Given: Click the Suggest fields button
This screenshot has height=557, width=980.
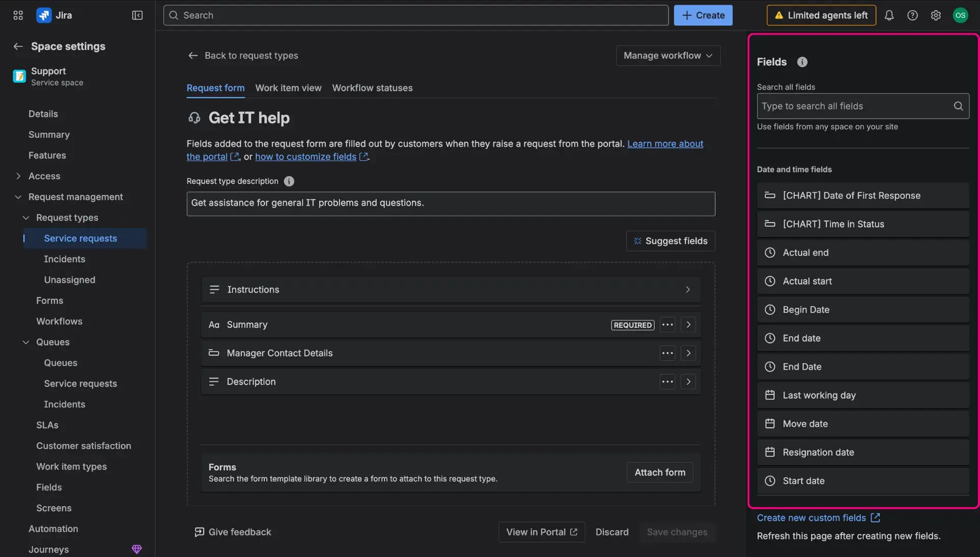Looking at the screenshot, I should click(x=670, y=241).
